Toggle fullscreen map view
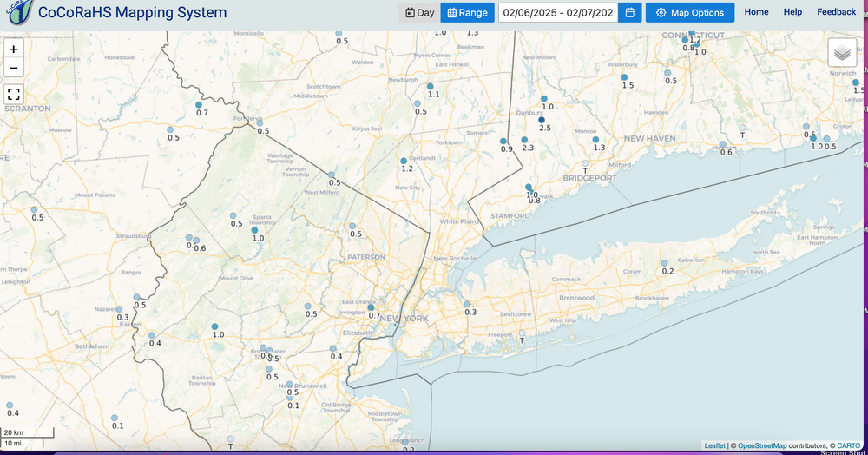This screenshot has height=455, width=868. (x=14, y=94)
